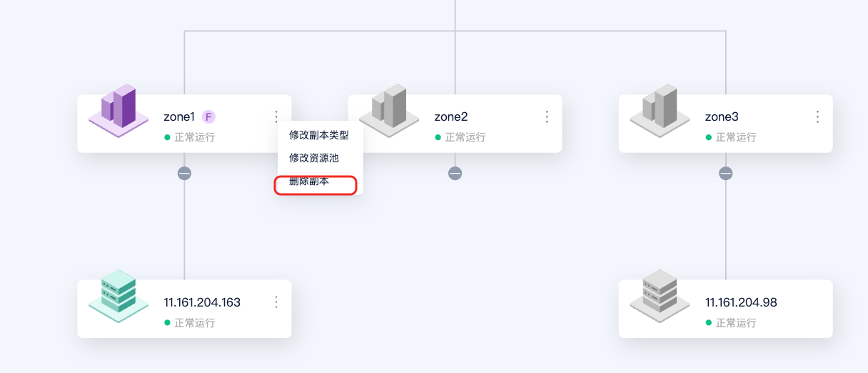Open the more-options menu for server 11.161.204.163
Viewport: 868px width, 373px height.
276,302
